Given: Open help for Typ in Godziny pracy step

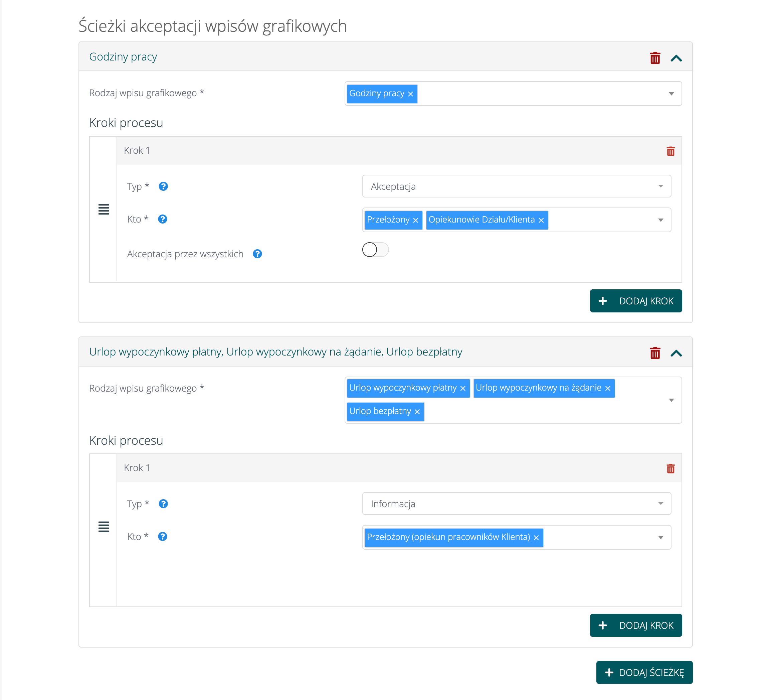Looking at the screenshot, I should click(x=163, y=186).
